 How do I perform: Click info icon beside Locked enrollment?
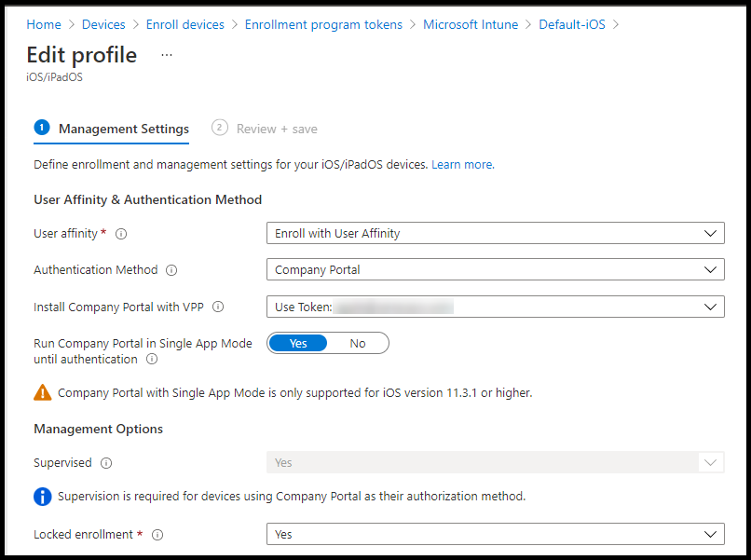click(157, 535)
